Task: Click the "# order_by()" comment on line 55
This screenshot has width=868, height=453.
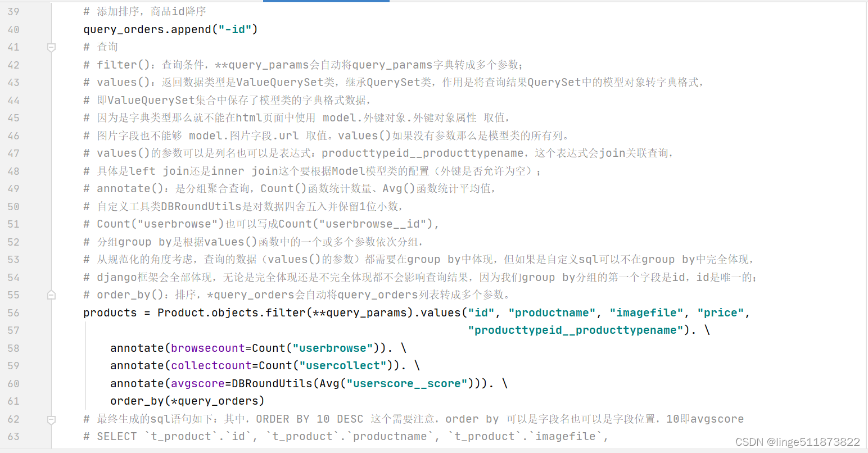Action: click(297, 295)
